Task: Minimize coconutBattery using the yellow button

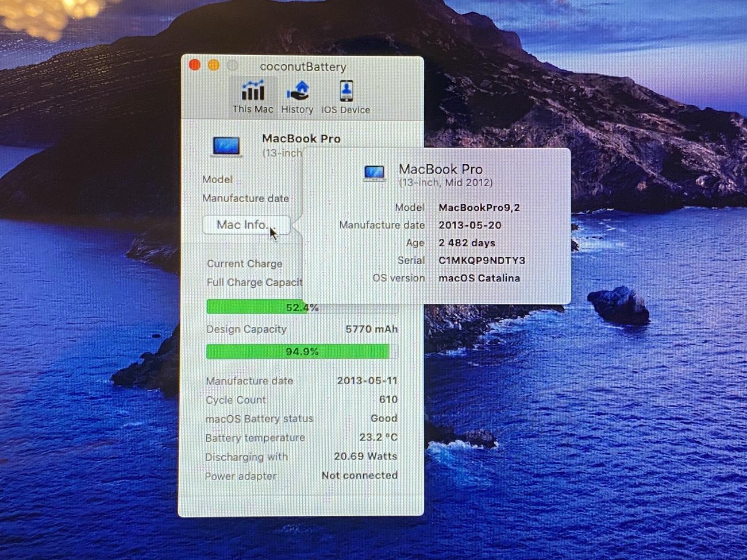Action: (214, 65)
